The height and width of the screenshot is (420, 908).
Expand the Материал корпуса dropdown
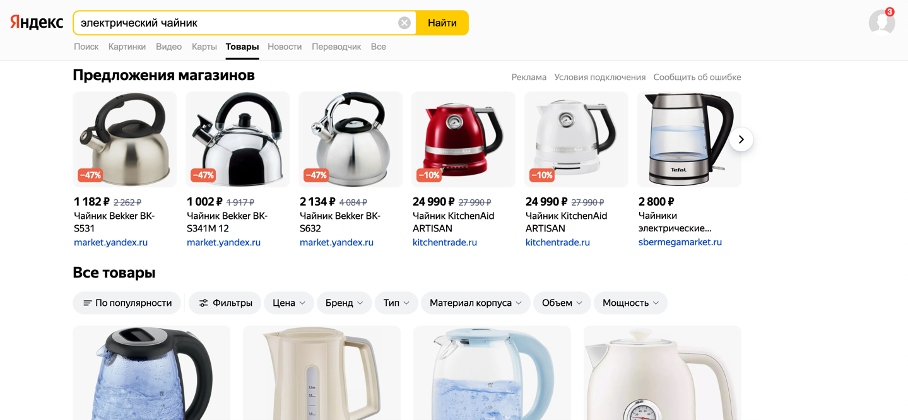click(475, 303)
